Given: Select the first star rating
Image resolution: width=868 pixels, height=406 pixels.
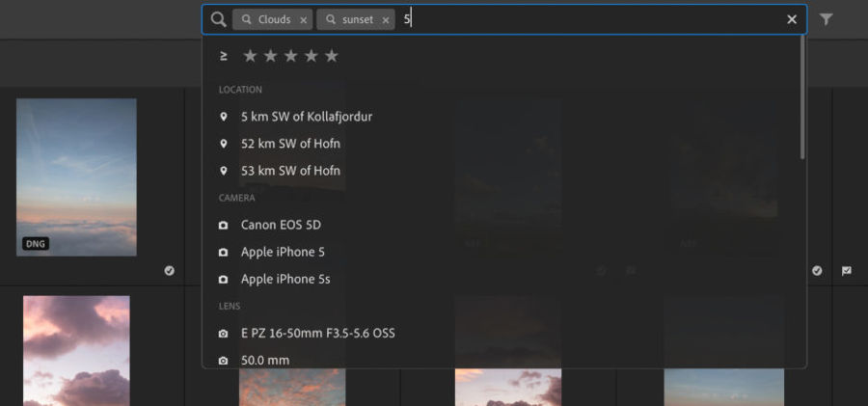Looking at the screenshot, I should pyautogui.click(x=251, y=56).
